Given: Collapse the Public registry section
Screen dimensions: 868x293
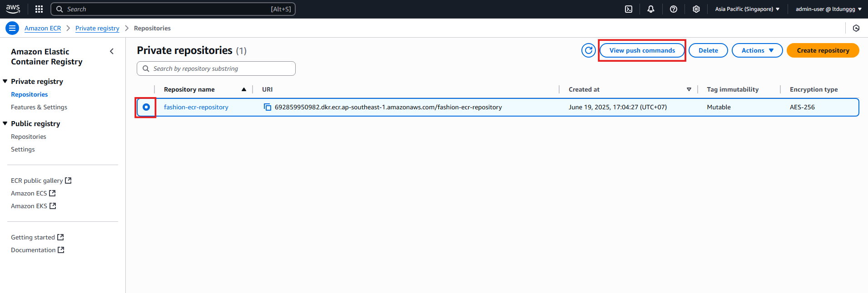Looking at the screenshot, I should click(x=5, y=123).
